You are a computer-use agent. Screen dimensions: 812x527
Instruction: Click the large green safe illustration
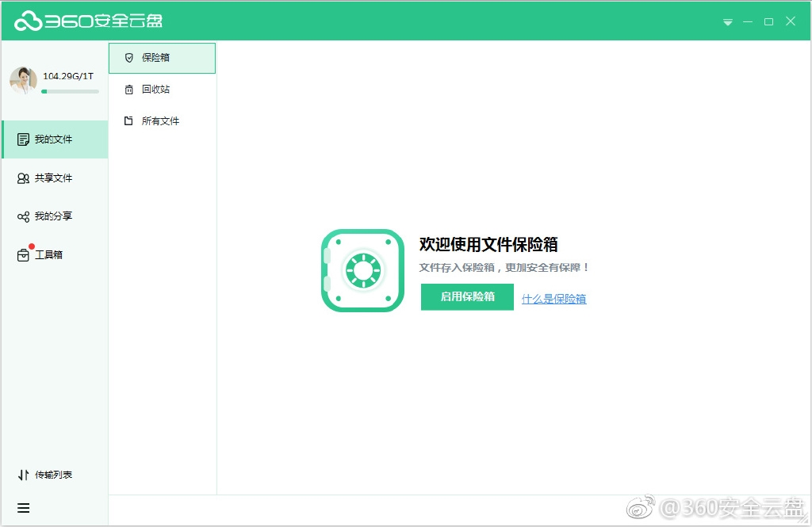[x=362, y=271]
